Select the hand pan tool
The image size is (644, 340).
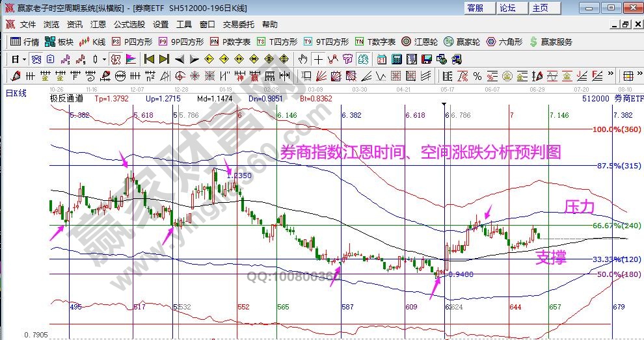coord(302,59)
